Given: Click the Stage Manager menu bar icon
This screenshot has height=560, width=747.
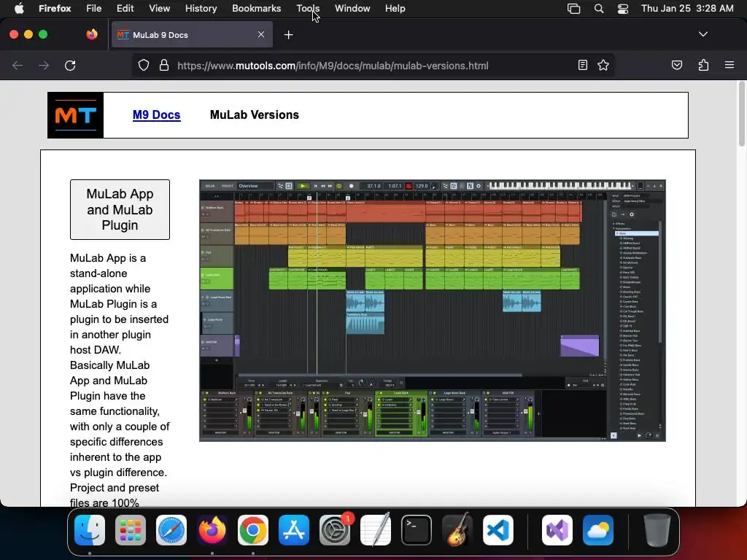Looking at the screenshot, I should pyautogui.click(x=573, y=9).
